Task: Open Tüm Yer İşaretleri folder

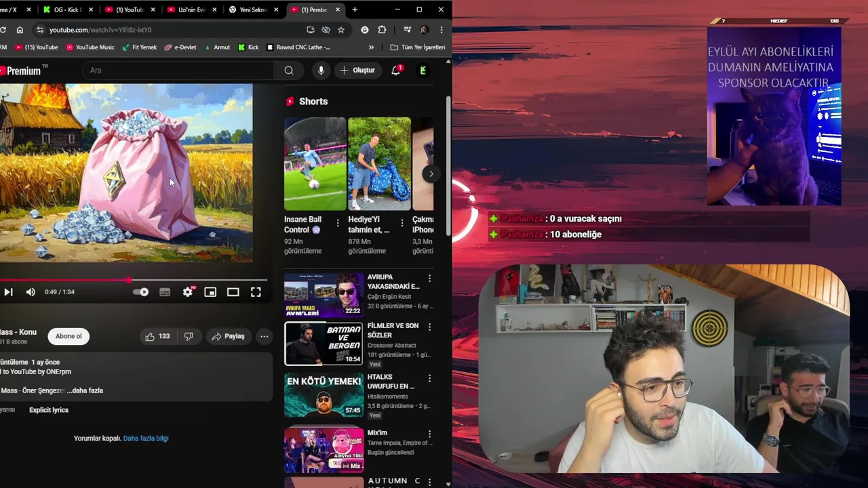Action: point(418,47)
